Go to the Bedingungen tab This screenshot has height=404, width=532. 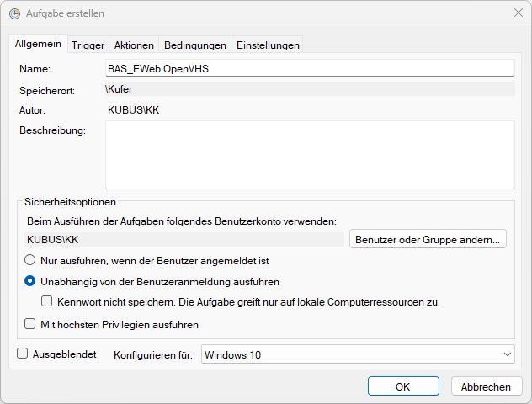click(x=195, y=45)
